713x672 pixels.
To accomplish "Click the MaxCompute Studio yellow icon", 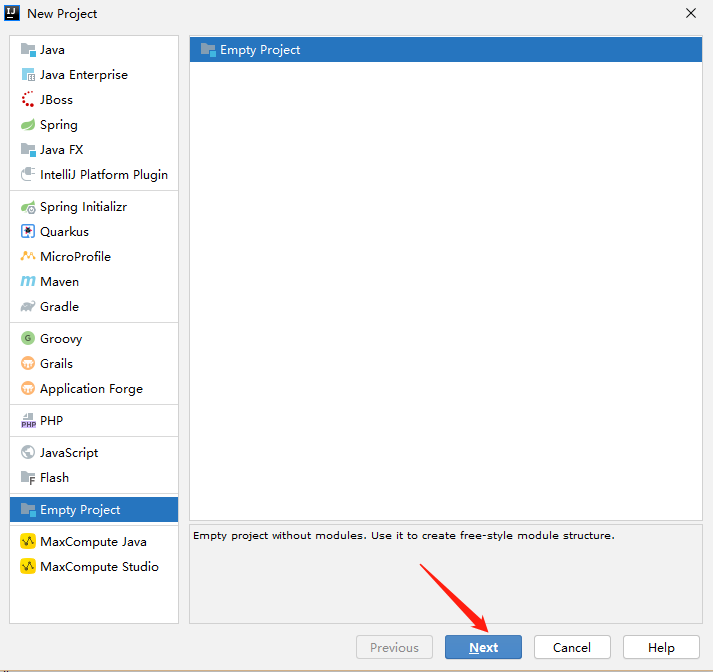I will click(x=28, y=567).
